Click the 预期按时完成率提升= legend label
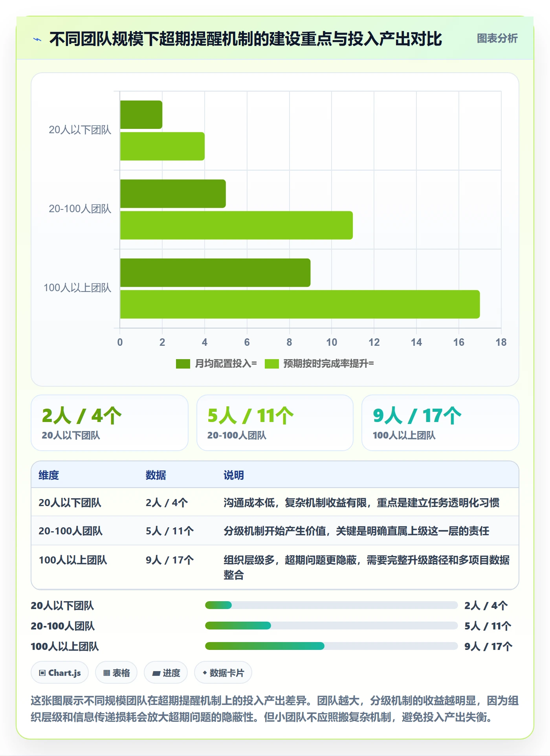This screenshot has width=550, height=756. pyautogui.click(x=328, y=364)
